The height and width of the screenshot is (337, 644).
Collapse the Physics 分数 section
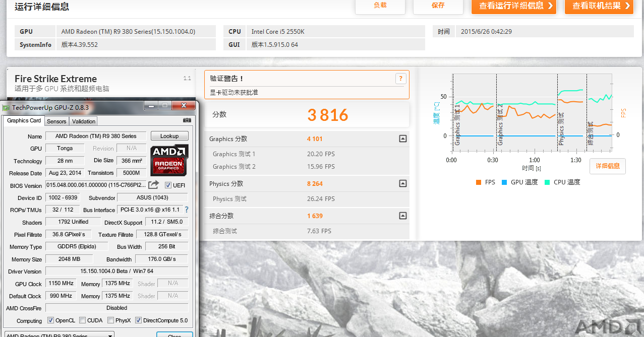[402, 183]
